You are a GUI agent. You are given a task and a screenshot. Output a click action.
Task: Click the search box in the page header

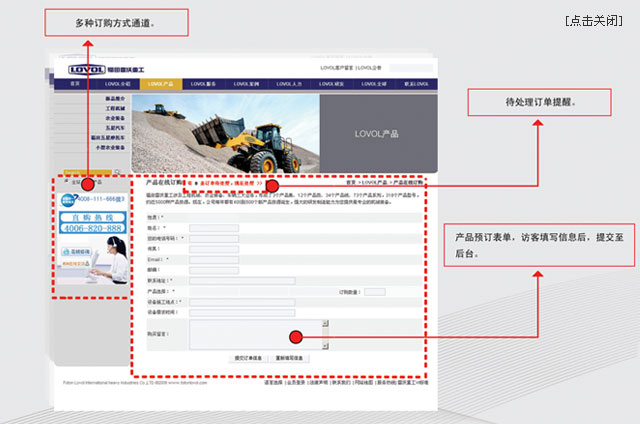(x=411, y=68)
